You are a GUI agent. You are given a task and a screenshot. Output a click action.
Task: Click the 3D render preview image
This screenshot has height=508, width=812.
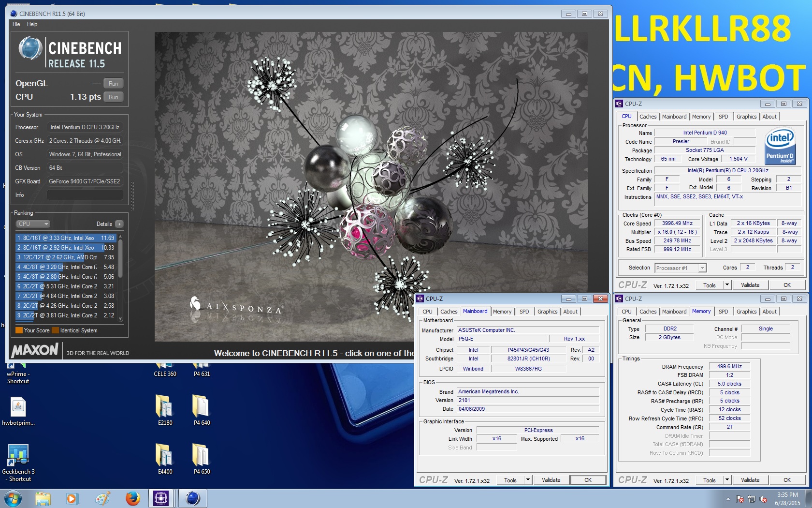(371, 186)
